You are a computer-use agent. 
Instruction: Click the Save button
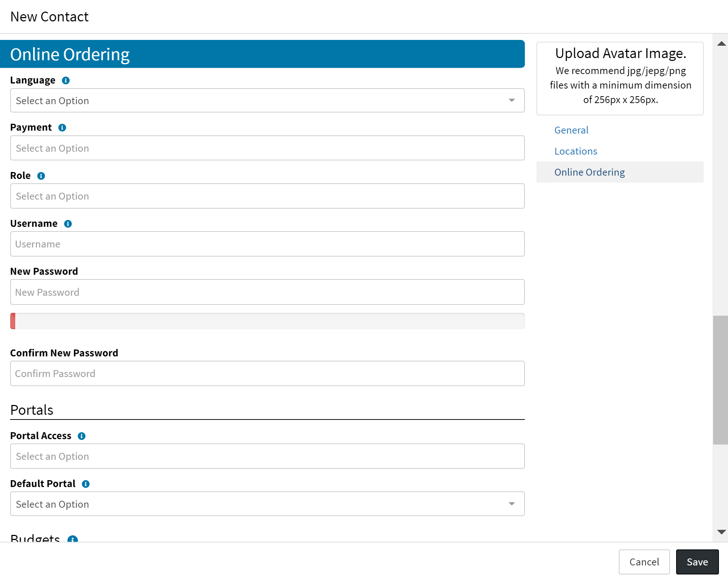coord(697,562)
